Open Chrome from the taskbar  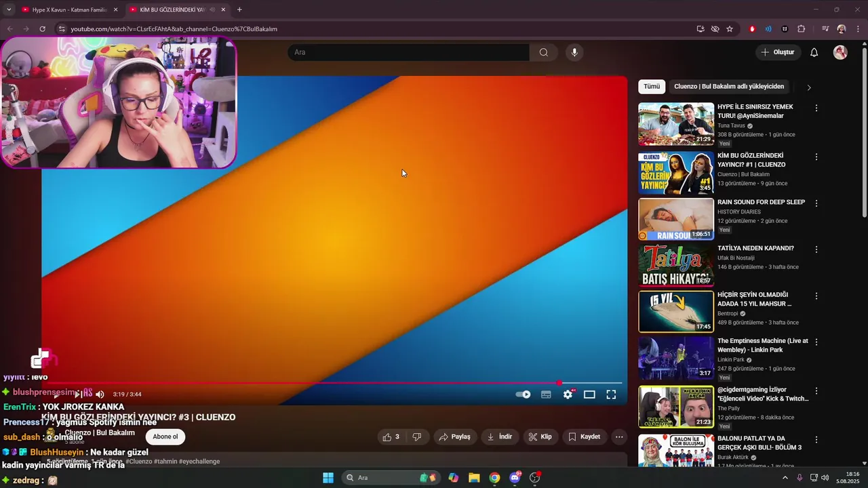(x=494, y=478)
